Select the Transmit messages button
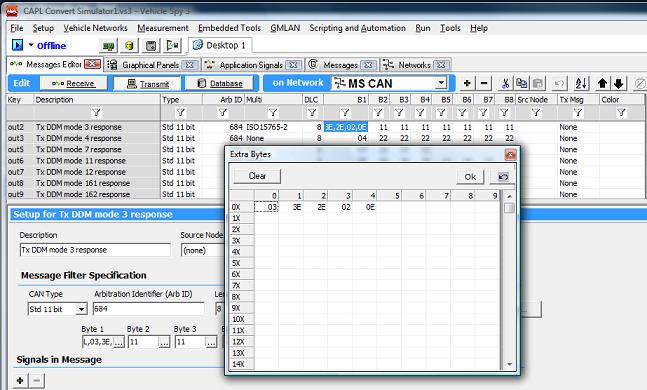The height and width of the screenshot is (390, 647). click(147, 83)
